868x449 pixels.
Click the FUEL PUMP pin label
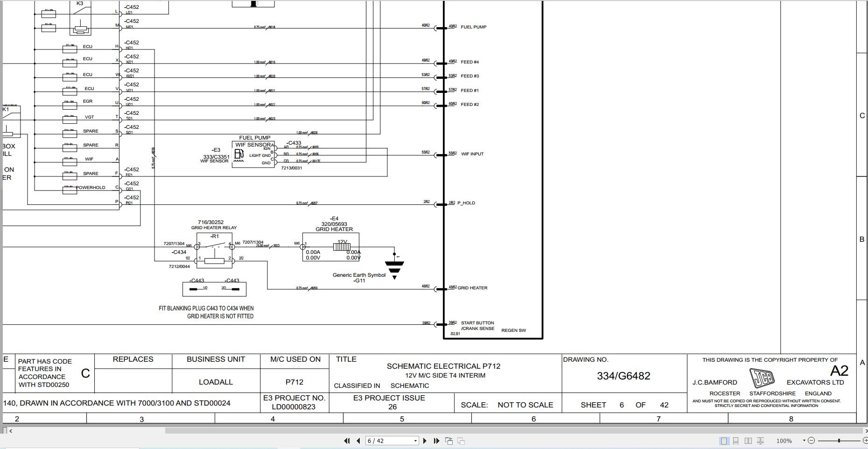(x=474, y=27)
